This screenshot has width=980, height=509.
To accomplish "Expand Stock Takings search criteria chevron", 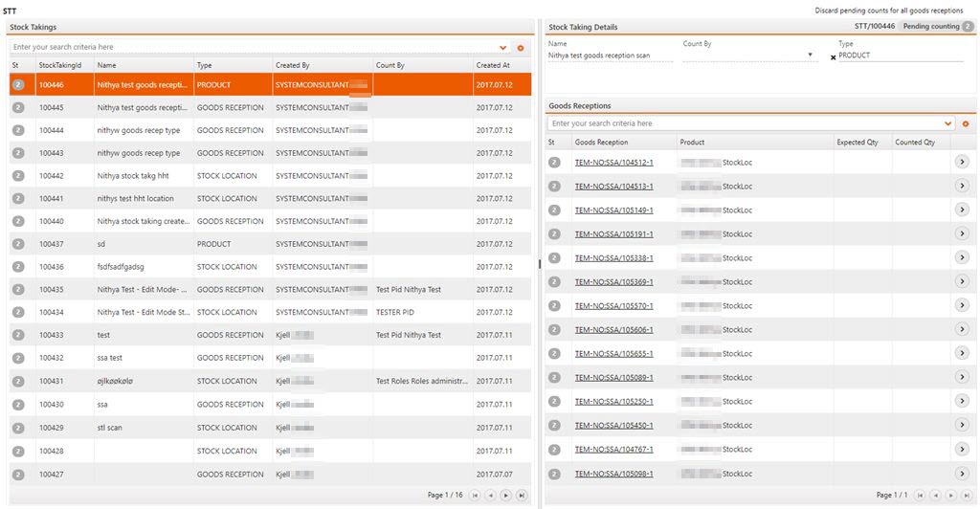I will coord(503,47).
